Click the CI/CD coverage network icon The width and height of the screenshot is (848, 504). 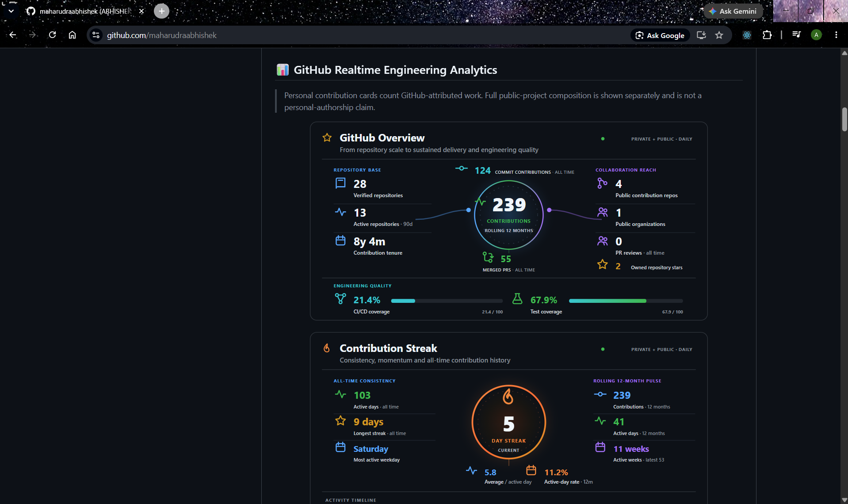point(340,299)
